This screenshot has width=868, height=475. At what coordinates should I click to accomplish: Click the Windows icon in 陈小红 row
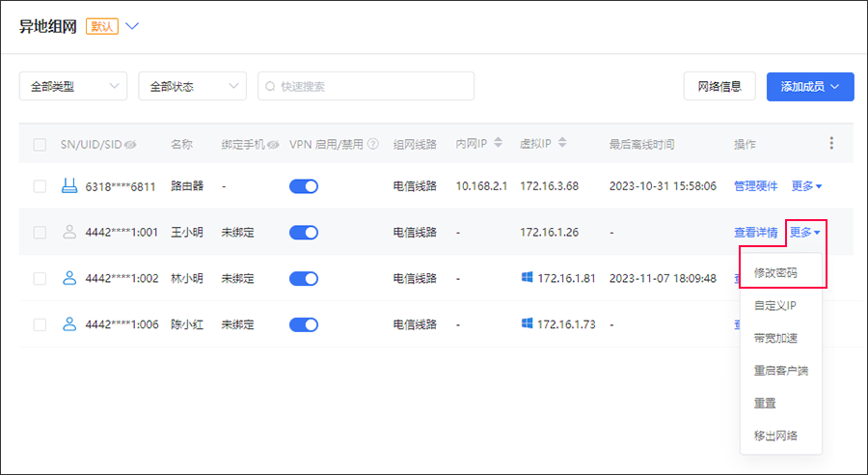click(x=528, y=323)
